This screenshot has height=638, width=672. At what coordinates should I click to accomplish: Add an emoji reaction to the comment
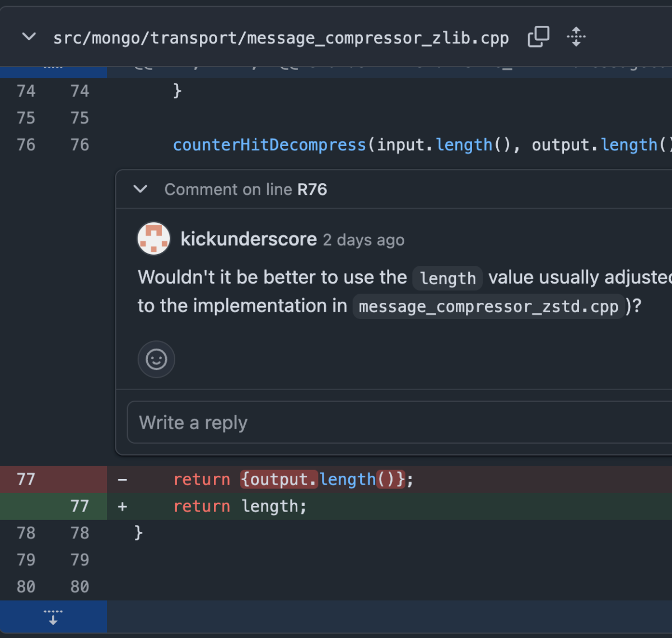(156, 359)
